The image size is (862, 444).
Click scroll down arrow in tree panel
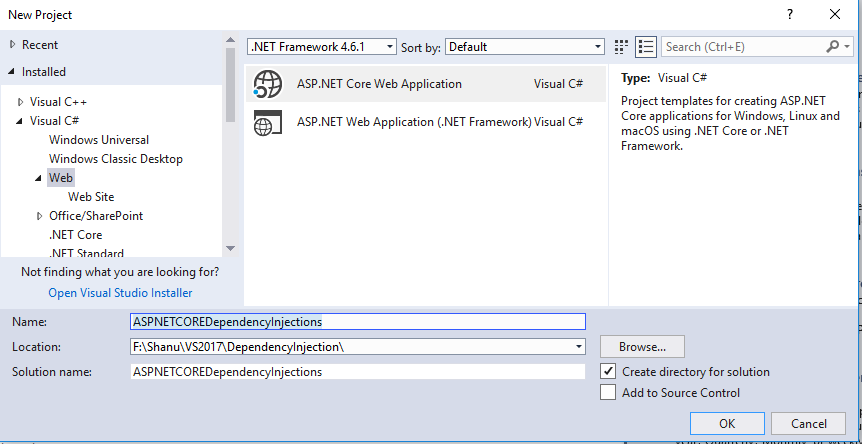tap(230, 248)
